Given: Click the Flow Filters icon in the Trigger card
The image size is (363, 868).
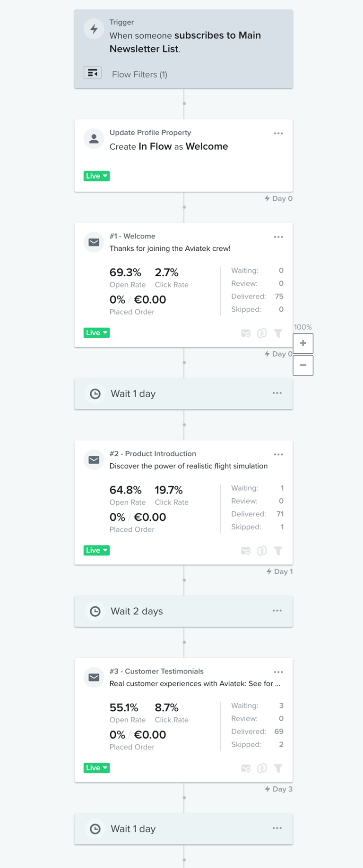Looking at the screenshot, I should (x=93, y=73).
